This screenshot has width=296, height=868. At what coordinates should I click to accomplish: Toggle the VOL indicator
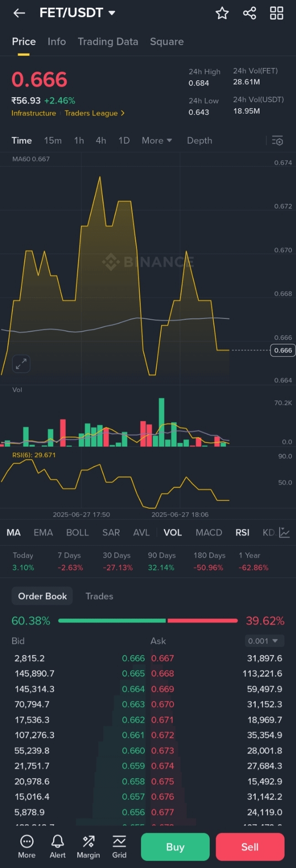pos(173,532)
